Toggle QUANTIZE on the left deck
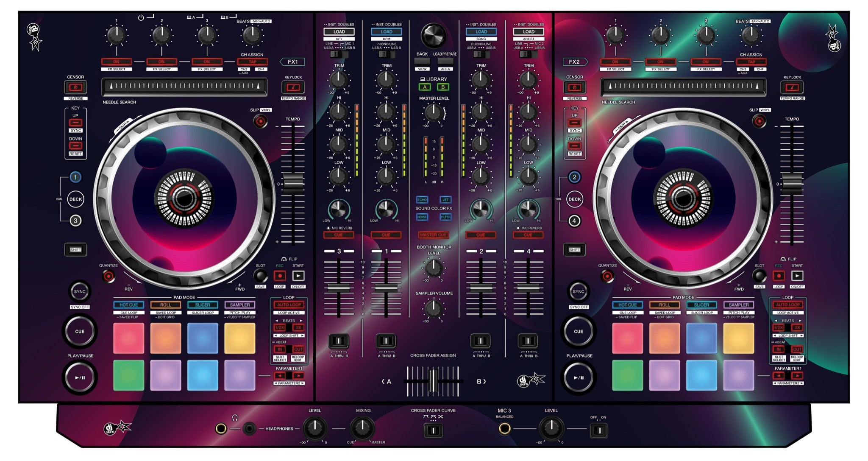 108,277
